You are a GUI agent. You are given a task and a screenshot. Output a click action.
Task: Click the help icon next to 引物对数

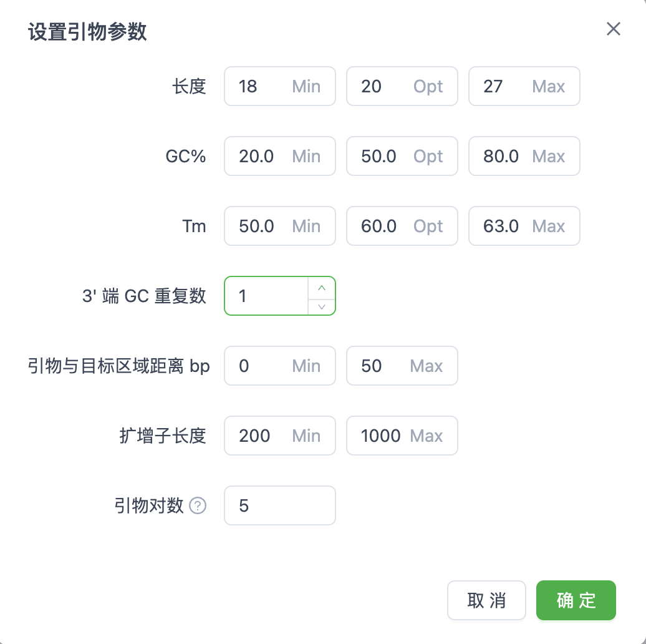coord(197,506)
